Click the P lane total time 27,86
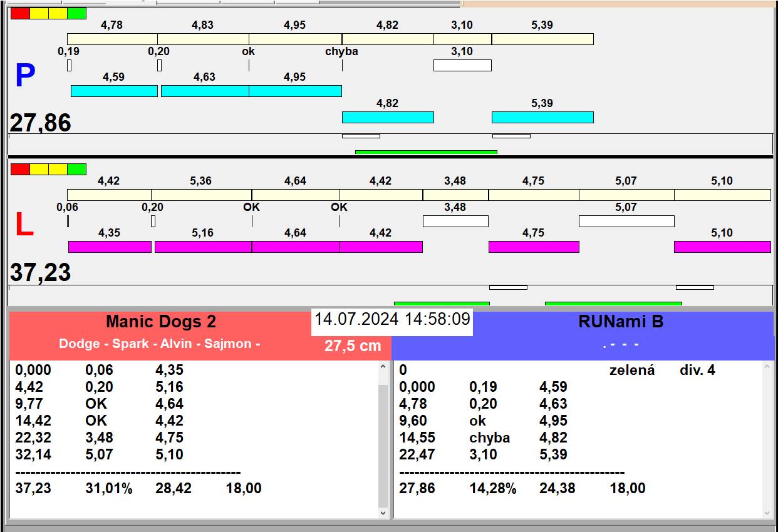Viewport: 778px width, 532px height. pos(41,123)
